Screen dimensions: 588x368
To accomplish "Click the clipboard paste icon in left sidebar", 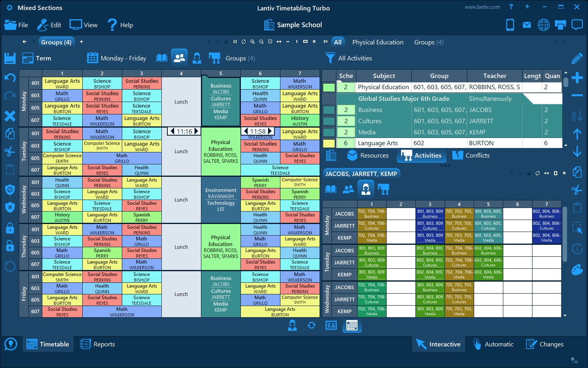I will point(10,169).
